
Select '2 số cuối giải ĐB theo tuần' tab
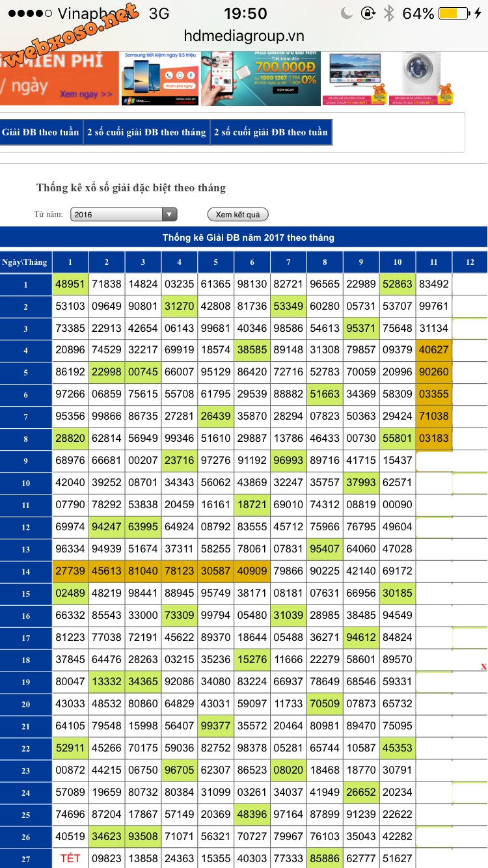271,132
